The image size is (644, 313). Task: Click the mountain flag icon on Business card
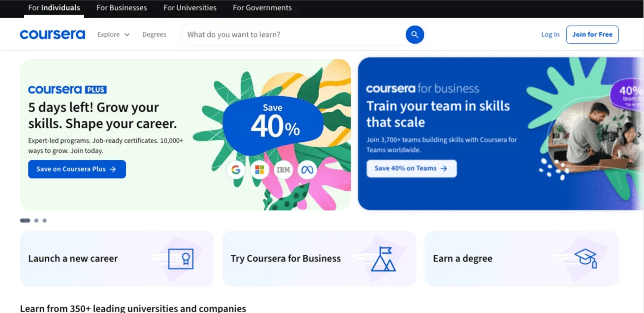(383, 259)
